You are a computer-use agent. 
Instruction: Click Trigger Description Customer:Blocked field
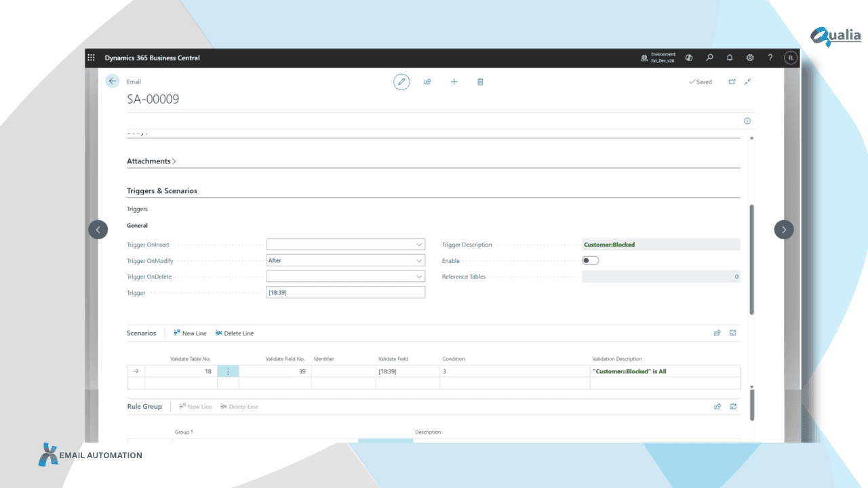click(661, 244)
